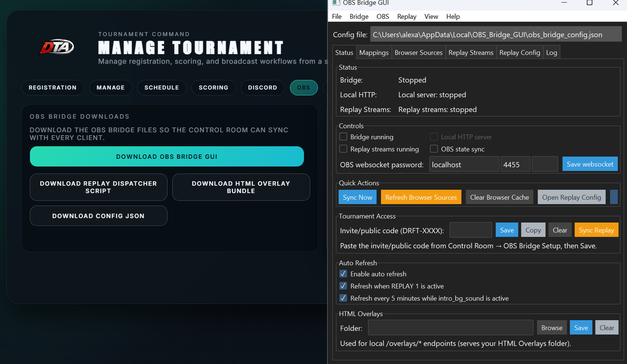Uncheck Refresh when REPLAY 1 is active
The height and width of the screenshot is (364, 627).
pyautogui.click(x=343, y=286)
